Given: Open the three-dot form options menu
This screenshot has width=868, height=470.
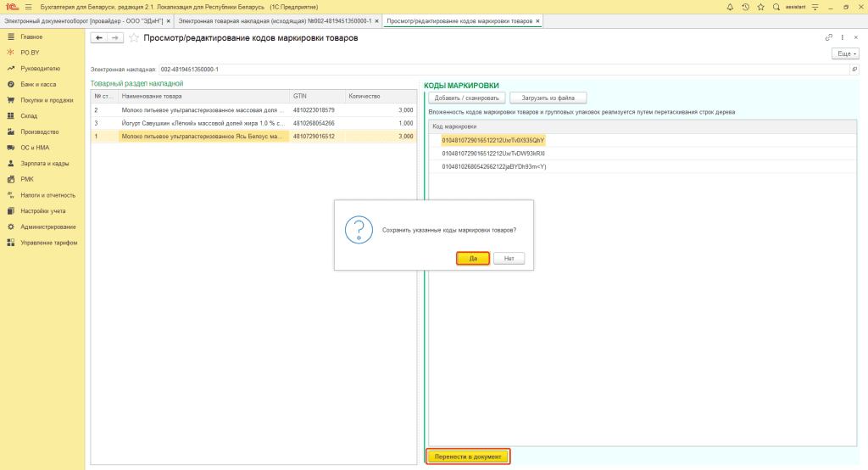Looking at the screenshot, I should pos(841,38).
